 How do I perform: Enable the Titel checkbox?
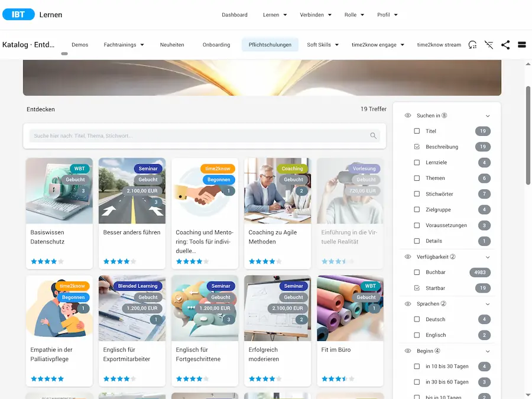pos(417,131)
